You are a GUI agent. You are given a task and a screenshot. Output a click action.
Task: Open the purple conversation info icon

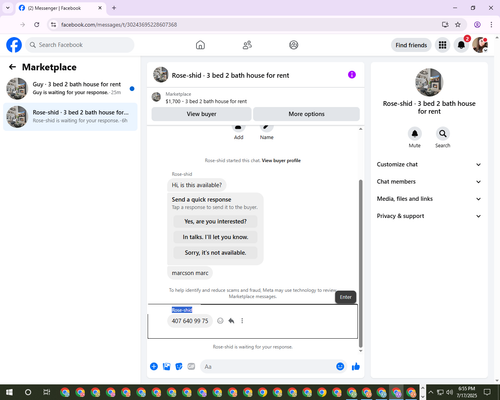352,75
